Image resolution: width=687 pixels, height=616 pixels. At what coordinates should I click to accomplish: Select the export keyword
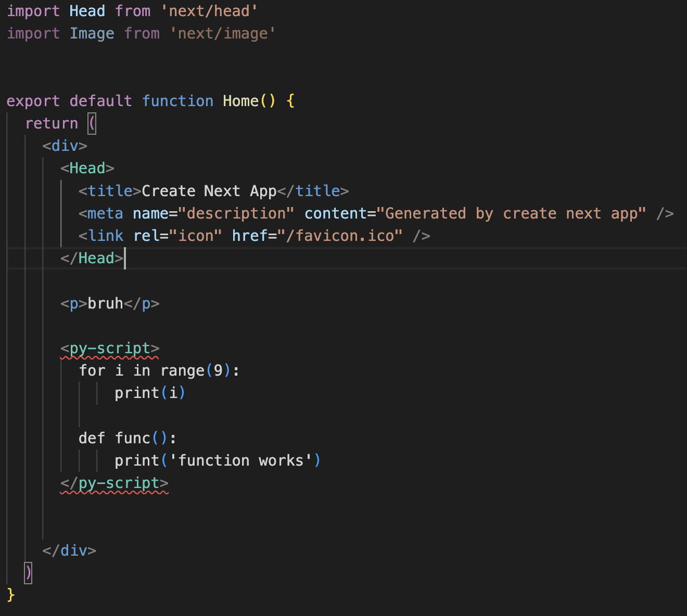point(33,101)
